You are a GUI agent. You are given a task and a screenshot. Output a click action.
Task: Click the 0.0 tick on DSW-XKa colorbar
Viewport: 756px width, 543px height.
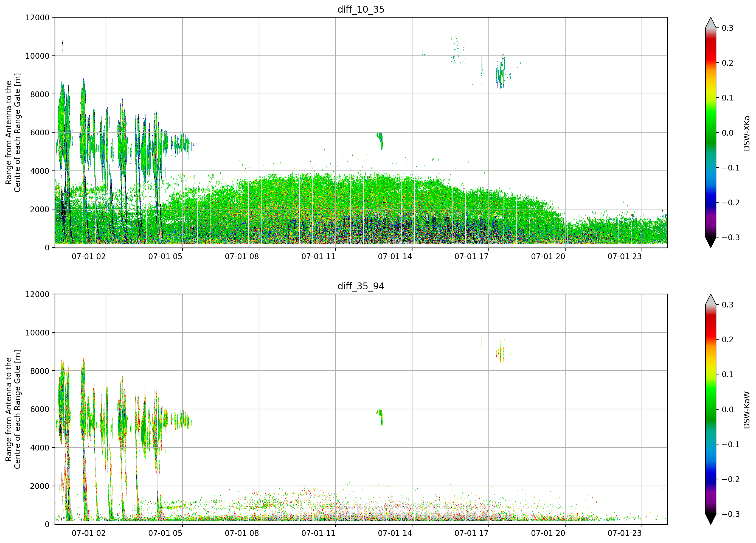click(x=728, y=133)
